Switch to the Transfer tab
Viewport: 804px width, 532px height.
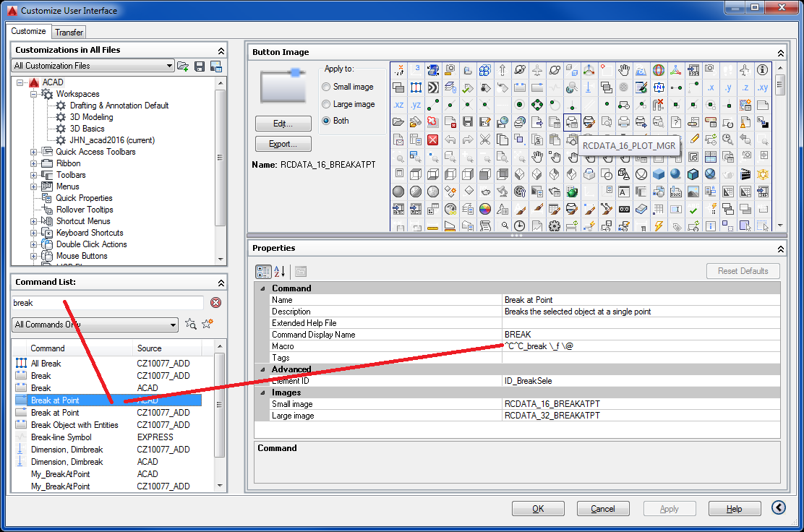(x=69, y=33)
